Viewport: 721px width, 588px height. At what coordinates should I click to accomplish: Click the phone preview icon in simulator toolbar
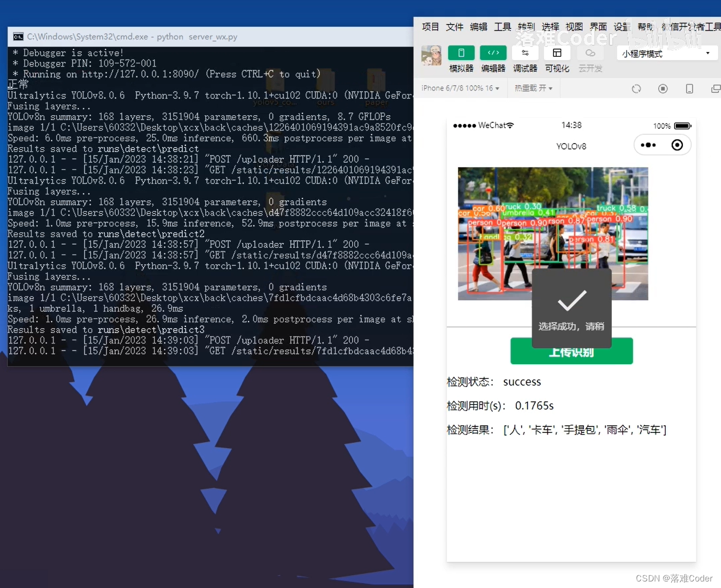(689, 88)
